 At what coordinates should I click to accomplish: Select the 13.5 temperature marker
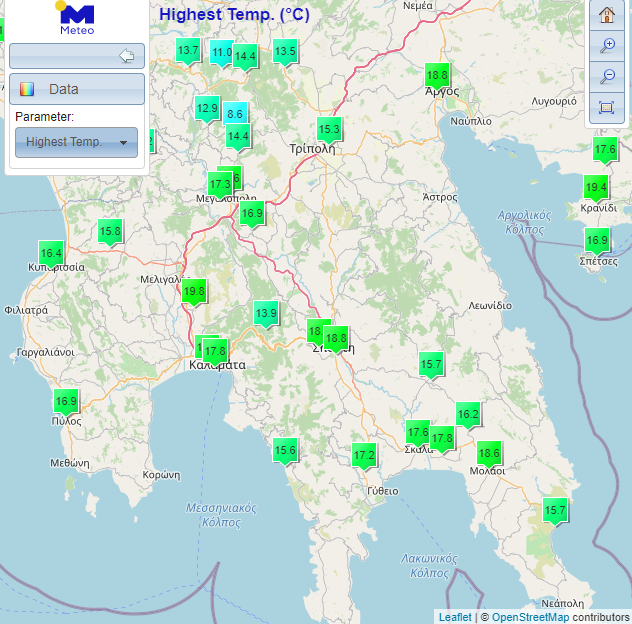click(x=285, y=52)
